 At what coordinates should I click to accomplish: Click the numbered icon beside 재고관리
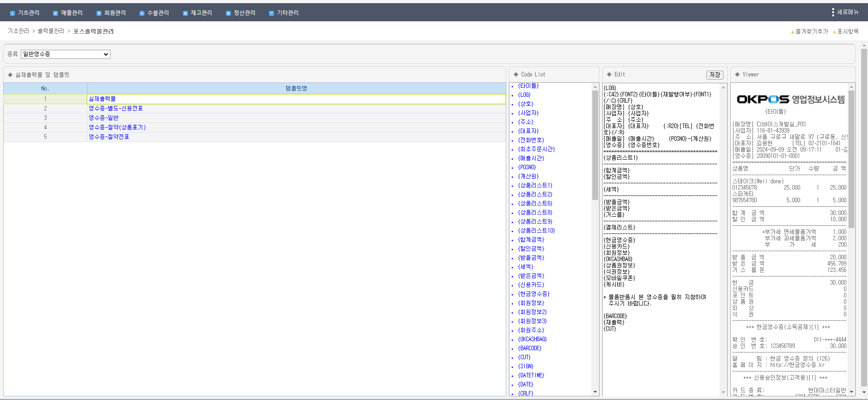pos(185,13)
